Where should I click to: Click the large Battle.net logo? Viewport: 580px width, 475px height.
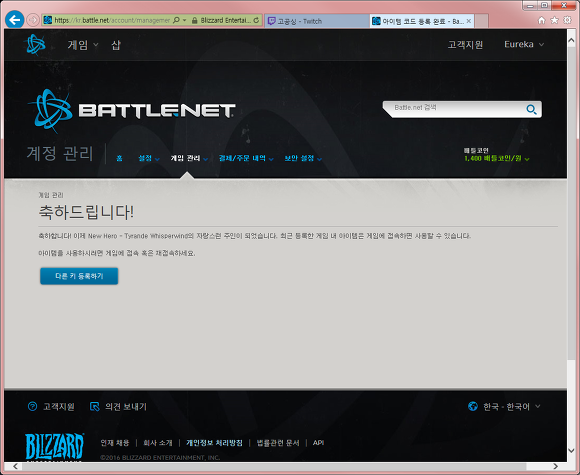click(x=131, y=111)
